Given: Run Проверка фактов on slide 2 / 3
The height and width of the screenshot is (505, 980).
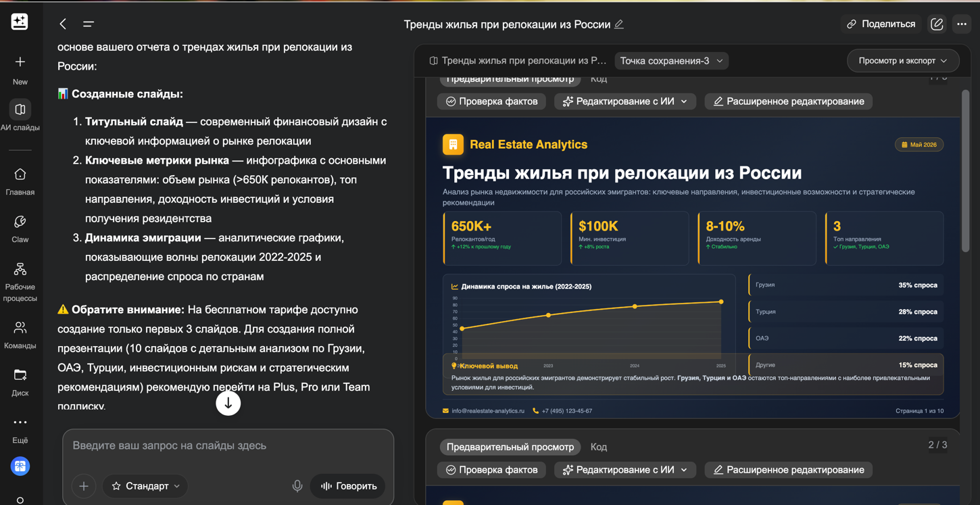Looking at the screenshot, I should [491, 470].
